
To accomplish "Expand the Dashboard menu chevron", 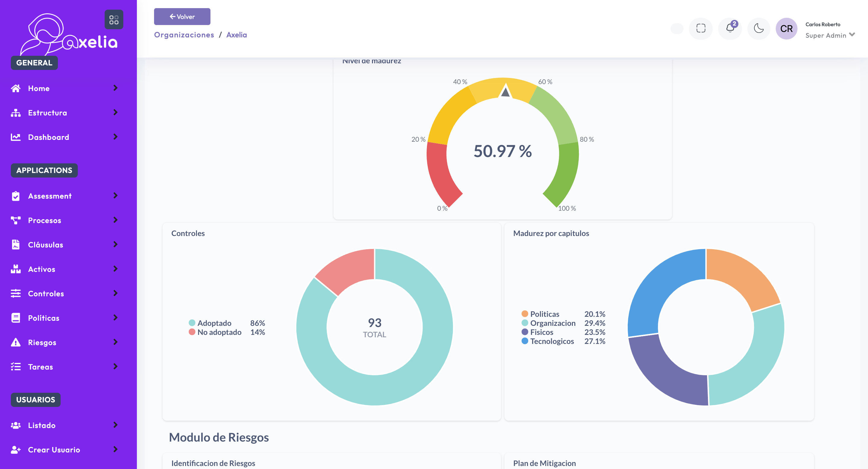I will [x=115, y=137].
